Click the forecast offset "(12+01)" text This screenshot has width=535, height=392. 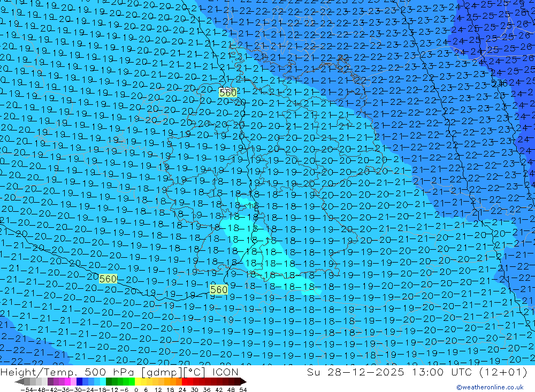tap(503, 372)
